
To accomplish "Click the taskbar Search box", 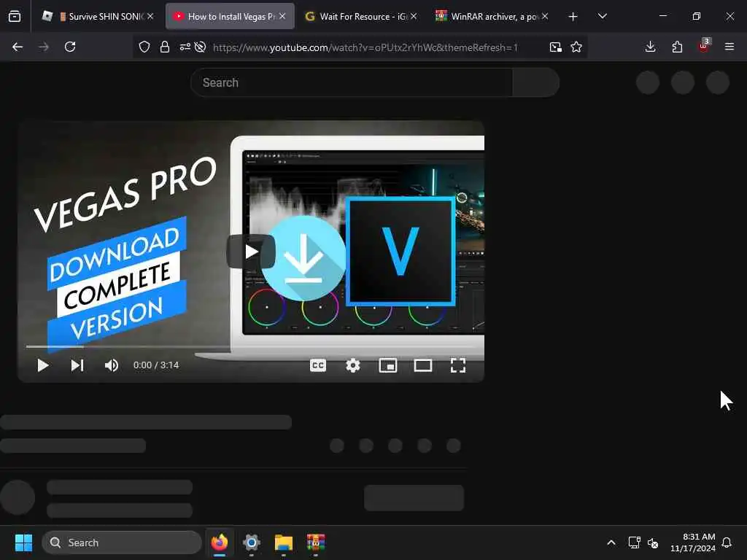I will click(x=122, y=542).
